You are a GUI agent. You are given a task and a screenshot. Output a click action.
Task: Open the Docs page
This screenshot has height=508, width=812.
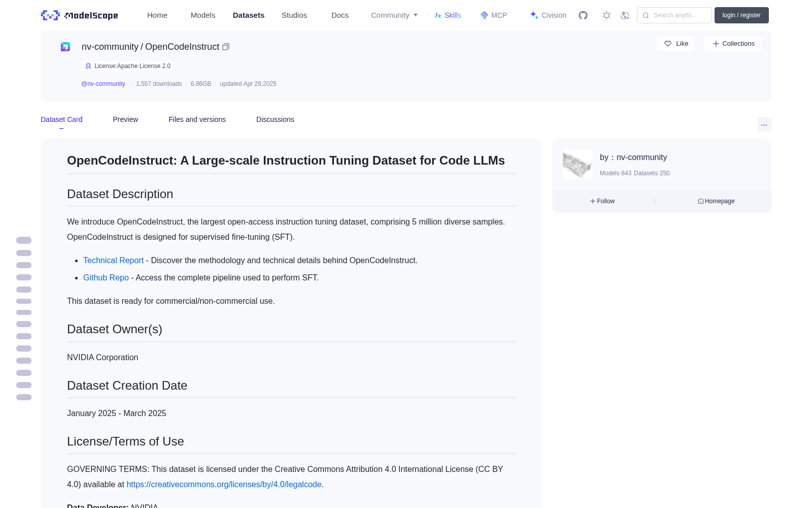340,15
